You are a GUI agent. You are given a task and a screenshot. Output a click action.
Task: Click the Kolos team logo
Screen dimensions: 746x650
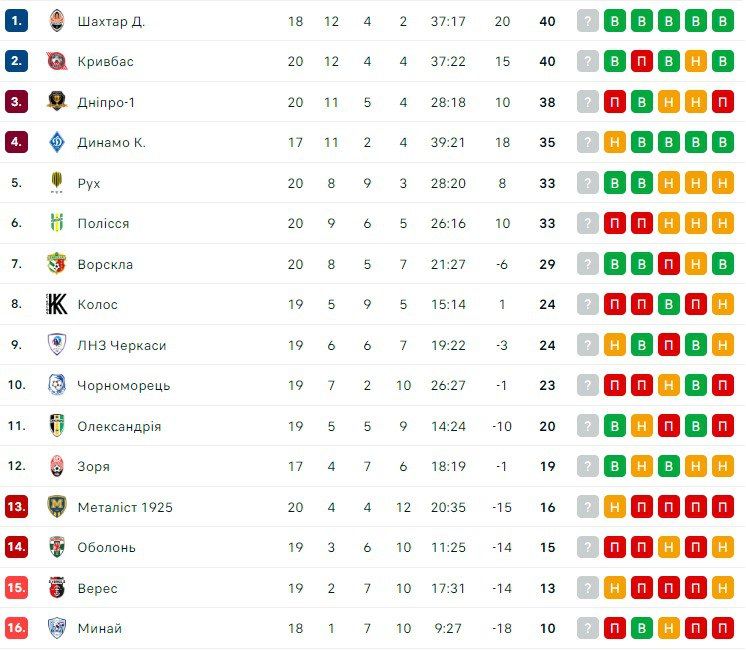pos(57,304)
